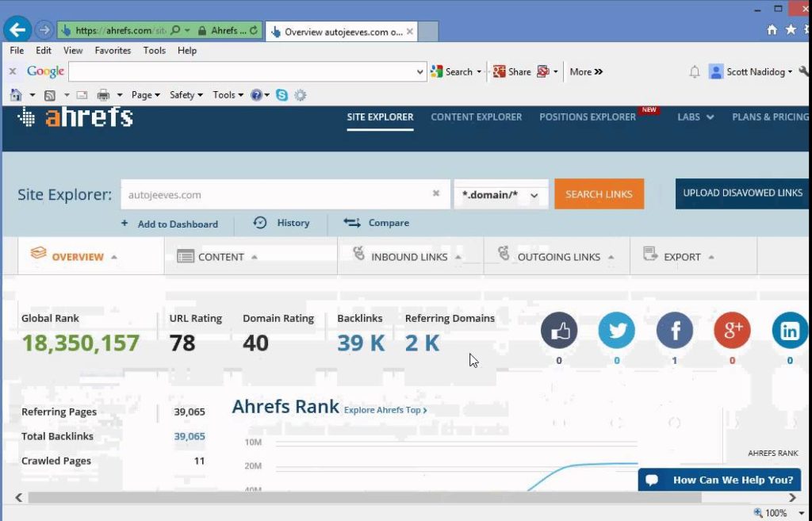Open the OUTGOING LINKS section tab

557,256
